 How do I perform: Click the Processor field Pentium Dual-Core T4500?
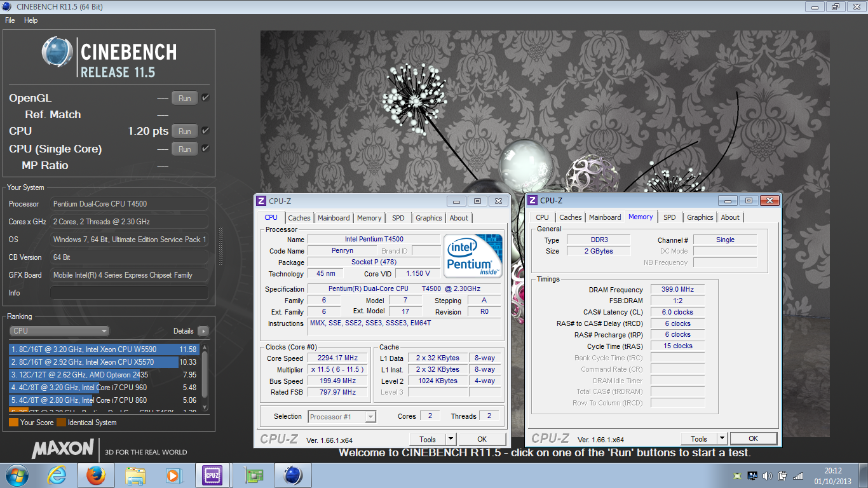pyautogui.click(x=129, y=204)
